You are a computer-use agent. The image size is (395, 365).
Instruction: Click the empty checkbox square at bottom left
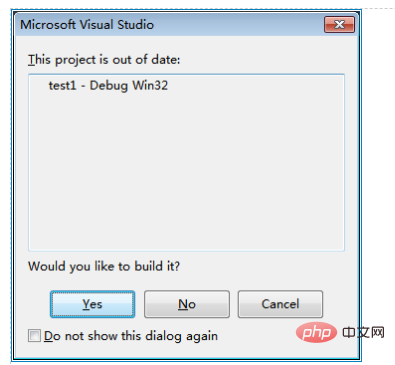(34, 336)
